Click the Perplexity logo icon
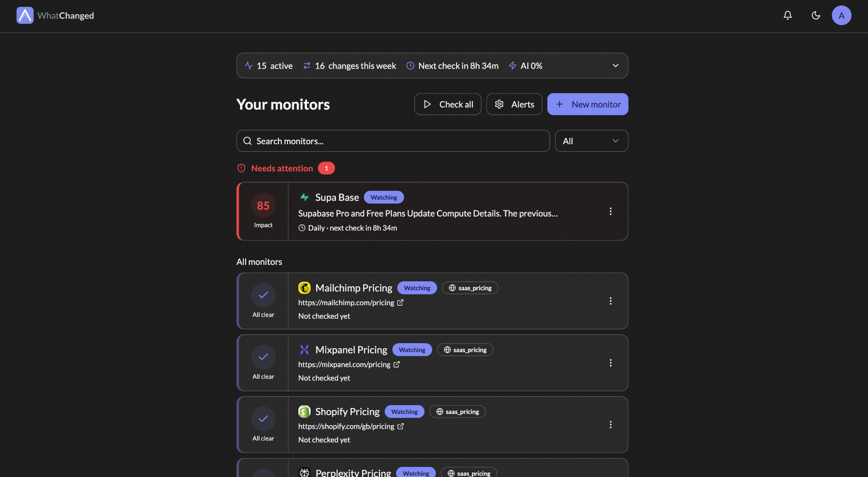This screenshot has width=868, height=477. click(304, 472)
